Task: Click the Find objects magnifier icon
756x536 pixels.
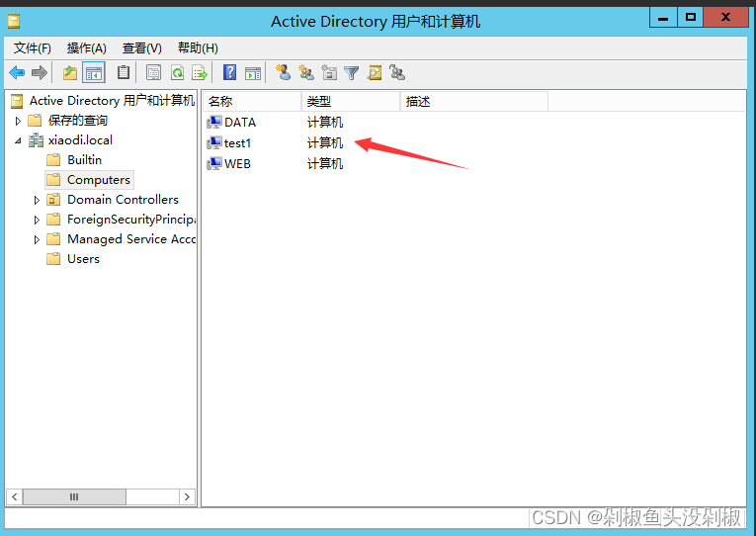Action: click(x=375, y=73)
